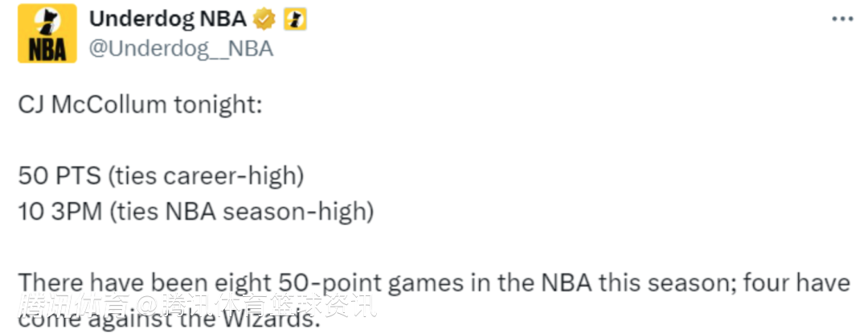
Task: Click the gold verified badge
Action: 264,19
